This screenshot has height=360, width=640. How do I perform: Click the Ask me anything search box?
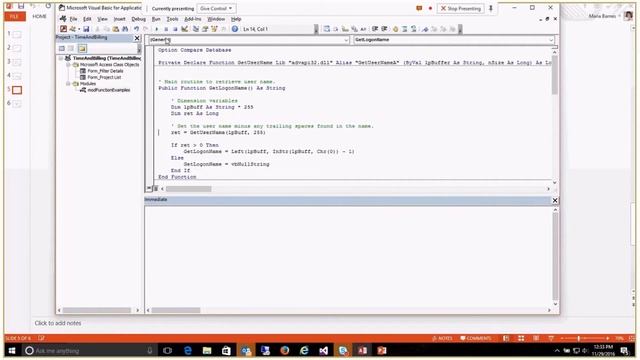[89, 351]
